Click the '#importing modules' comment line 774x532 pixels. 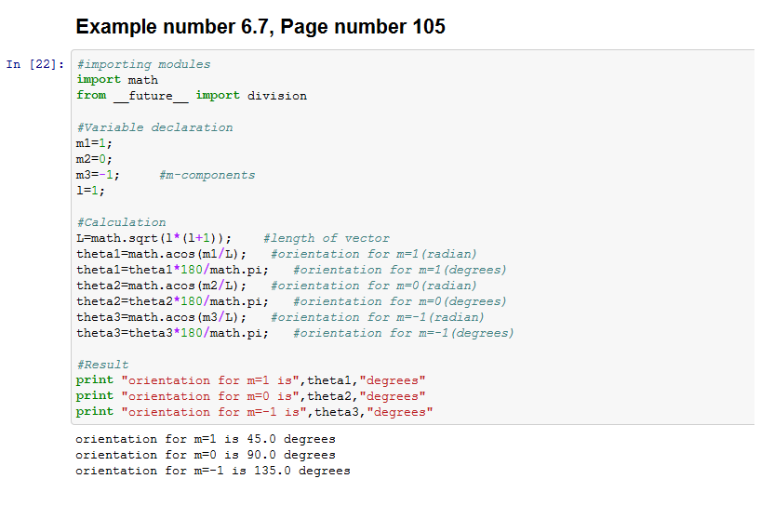pos(143,64)
